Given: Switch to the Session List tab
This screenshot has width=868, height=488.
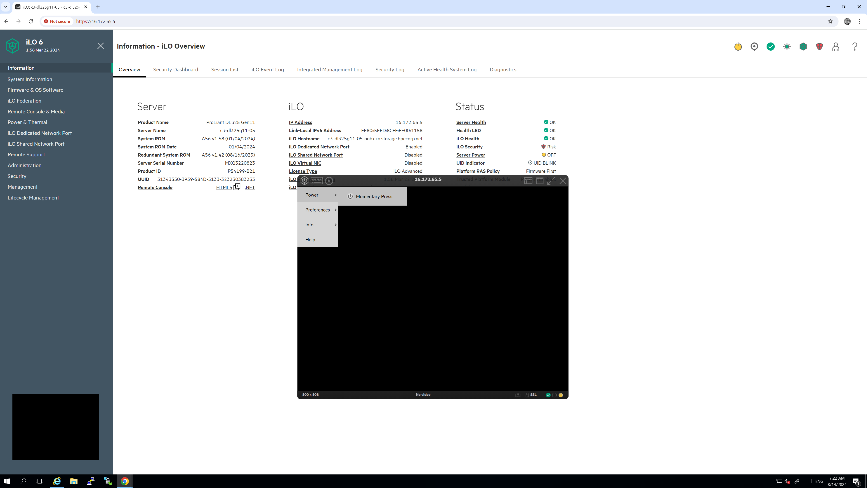Looking at the screenshot, I should coord(225,70).
